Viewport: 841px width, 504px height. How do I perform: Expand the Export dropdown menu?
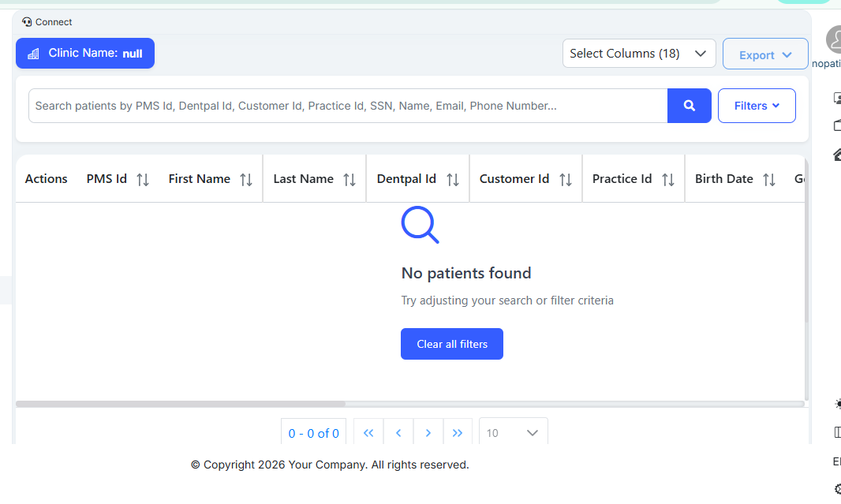pyautogui.click(x=764, y=54)
